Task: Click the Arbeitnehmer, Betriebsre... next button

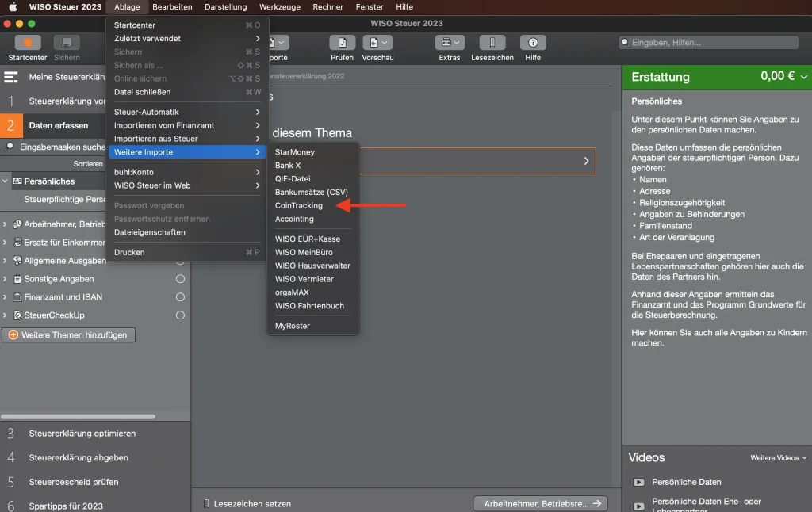Action: coord(540,503)
